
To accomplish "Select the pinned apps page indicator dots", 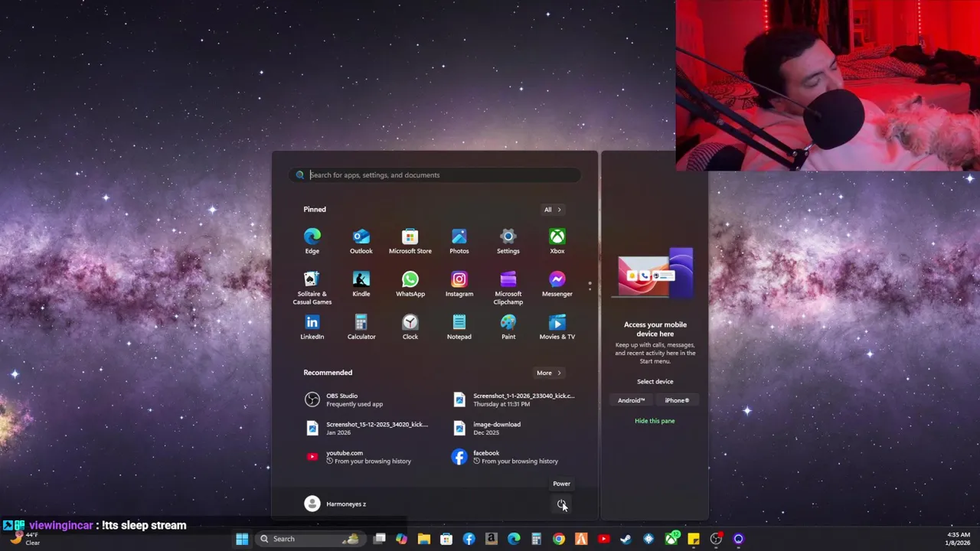I will (590, 286).
